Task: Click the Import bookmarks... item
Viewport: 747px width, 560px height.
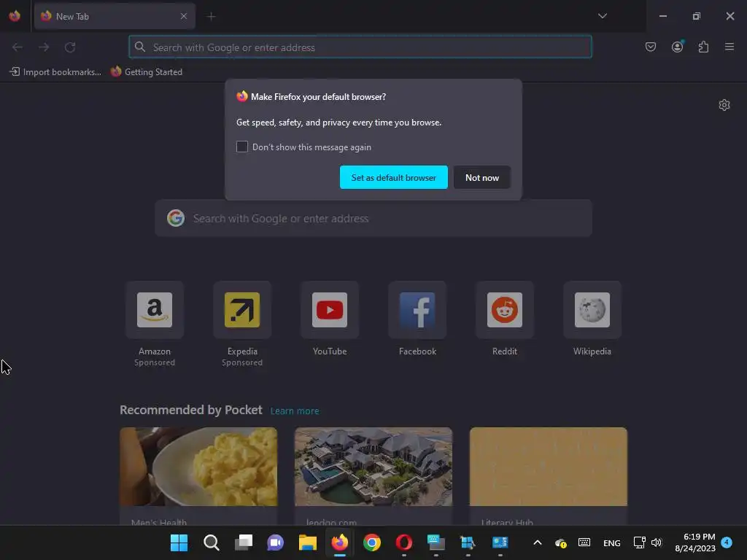Action: point(55,72)
